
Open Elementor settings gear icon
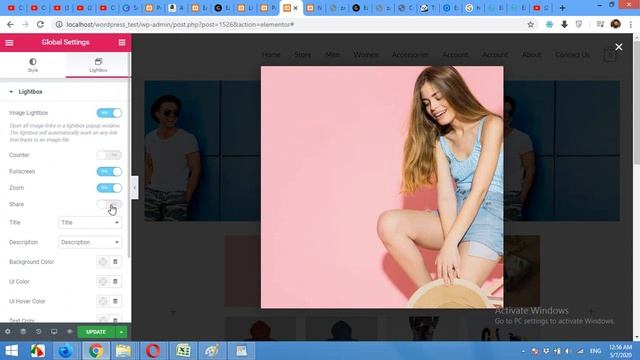point(8,332)
